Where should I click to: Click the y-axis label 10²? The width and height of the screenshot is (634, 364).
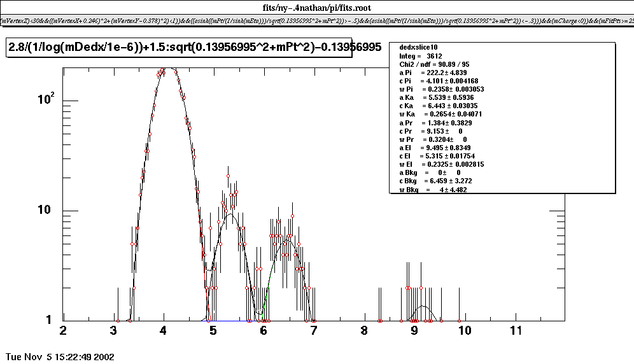(52, 101)
